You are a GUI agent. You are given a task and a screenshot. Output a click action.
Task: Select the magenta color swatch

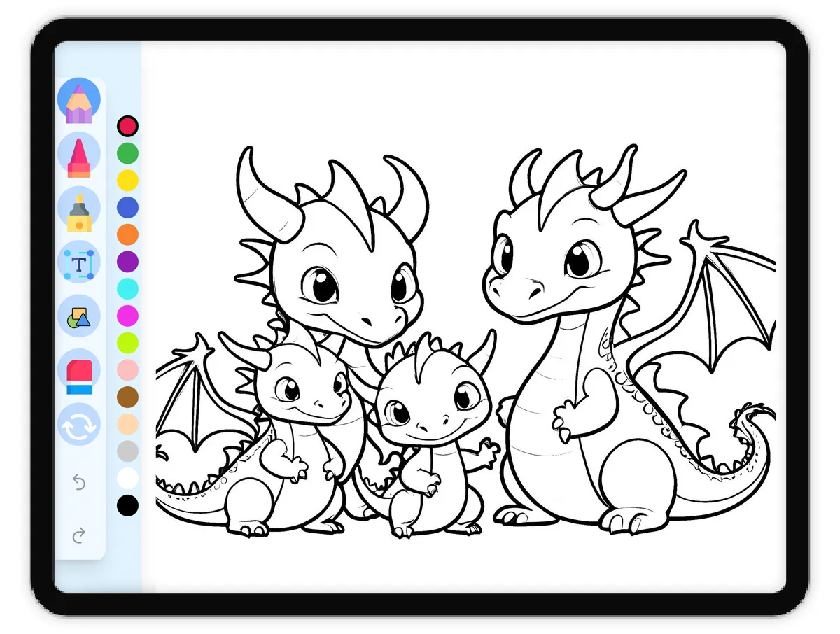[127, 316]
